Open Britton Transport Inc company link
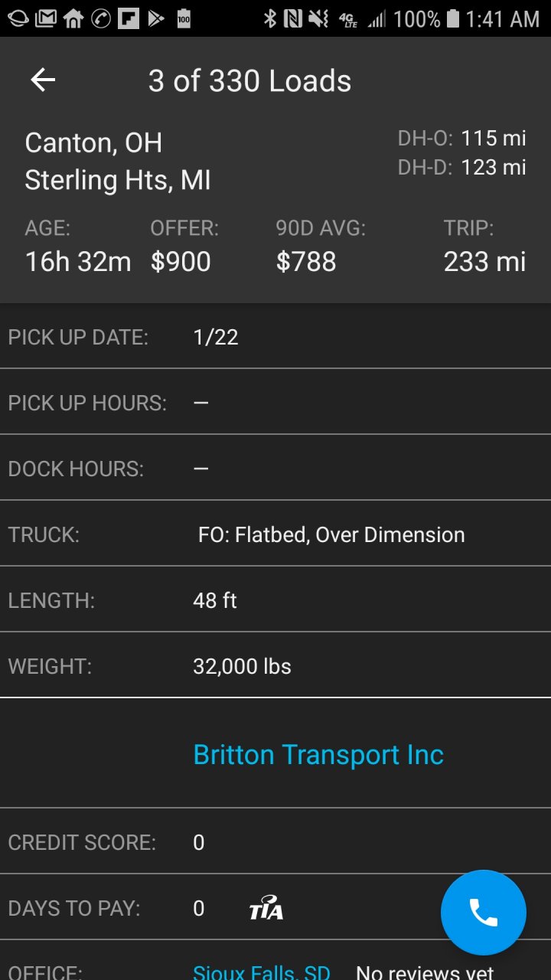Image resolution: width=551 pixels, height=980 pixels. tap(318, 755)
